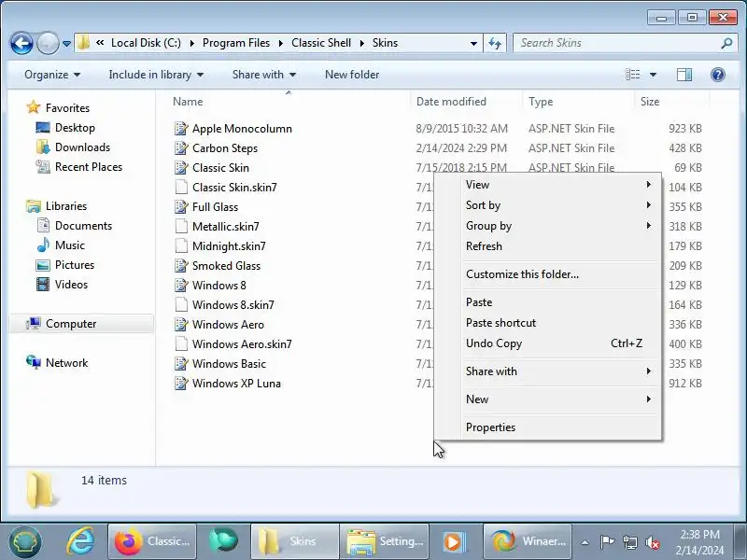Open the Share with toolbar dropdown

[x=264, y=75]
